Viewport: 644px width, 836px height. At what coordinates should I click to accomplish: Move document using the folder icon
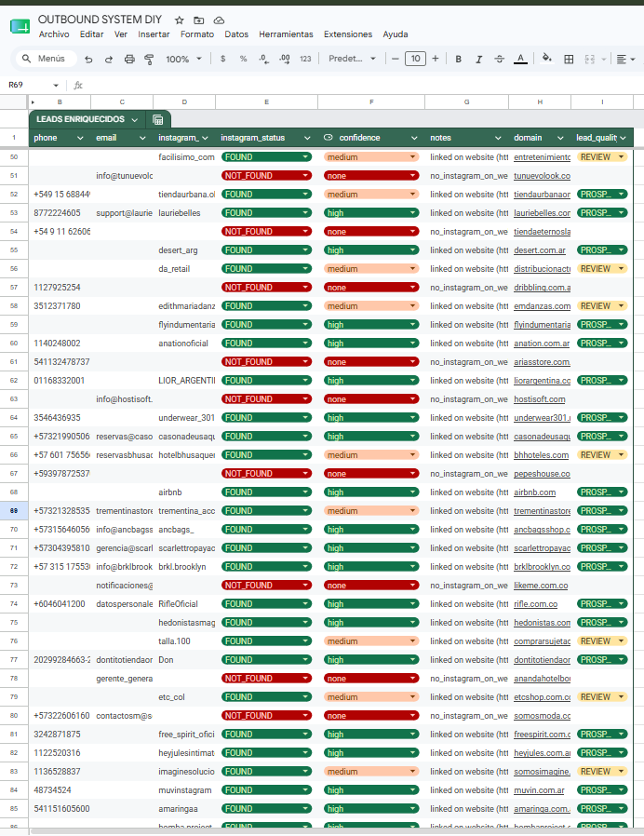(199, 20)
